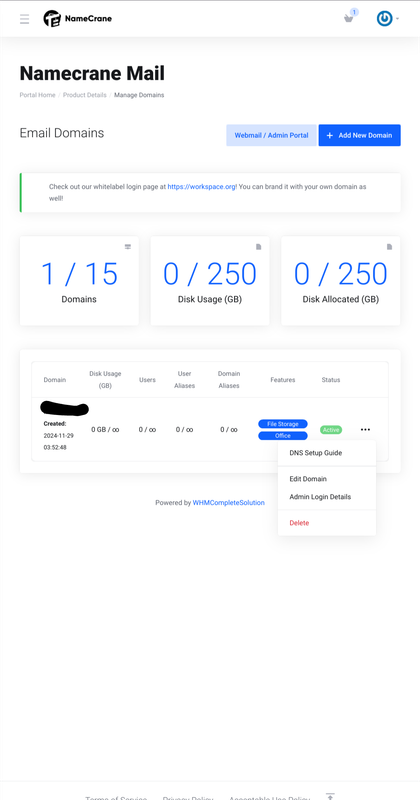420x800 pixels.
Task: Click the Status column header
Action: click(x=331, y=380)
